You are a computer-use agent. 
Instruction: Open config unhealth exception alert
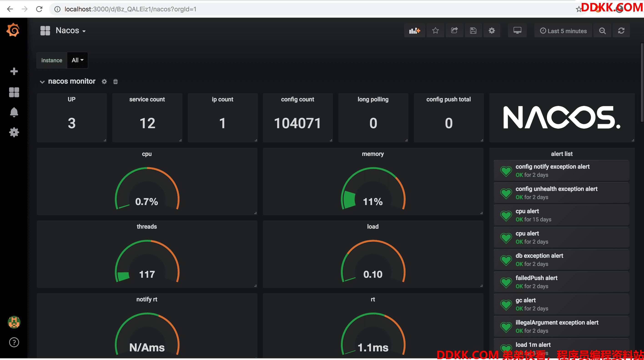pos(561,193)
